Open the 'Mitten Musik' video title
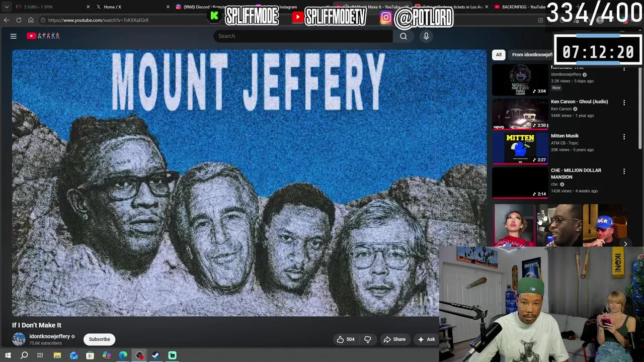 (565, 136)
